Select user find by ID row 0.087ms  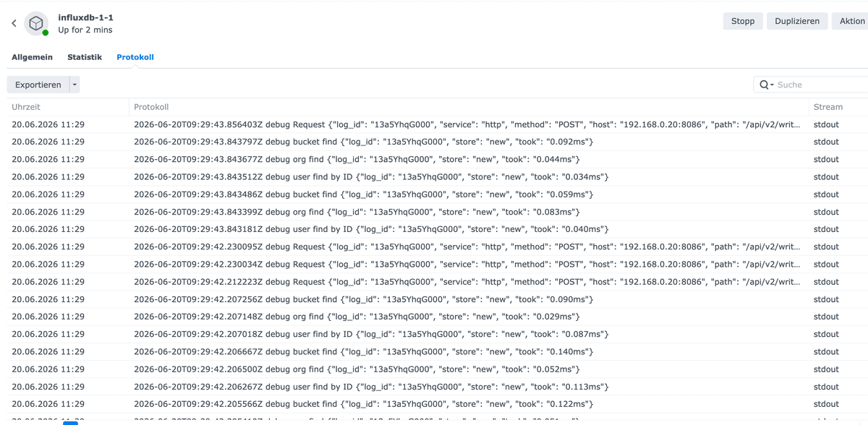click(x=437, y=334)
